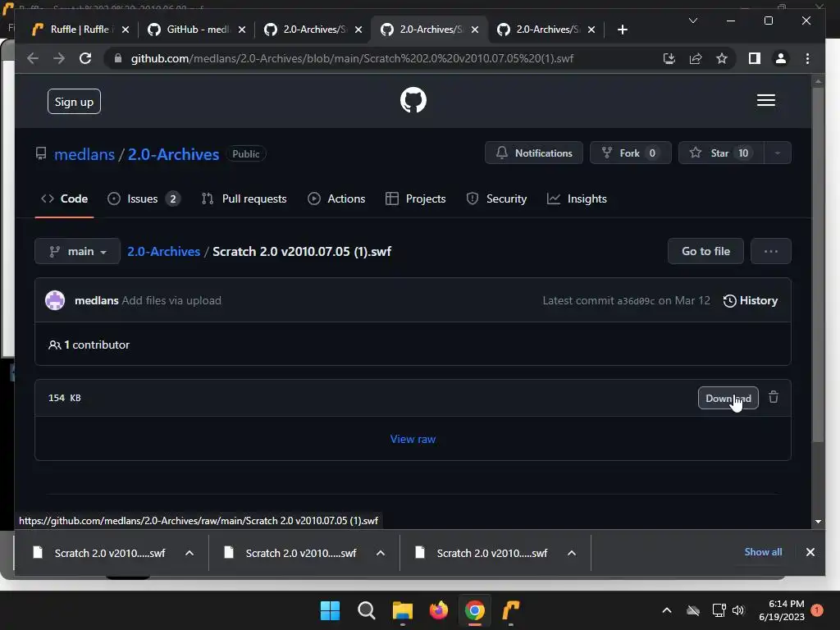The height and width of the screenshot is (630, 840).
Task: Open Ruffle app from taskbar
Action: (511, 610)
